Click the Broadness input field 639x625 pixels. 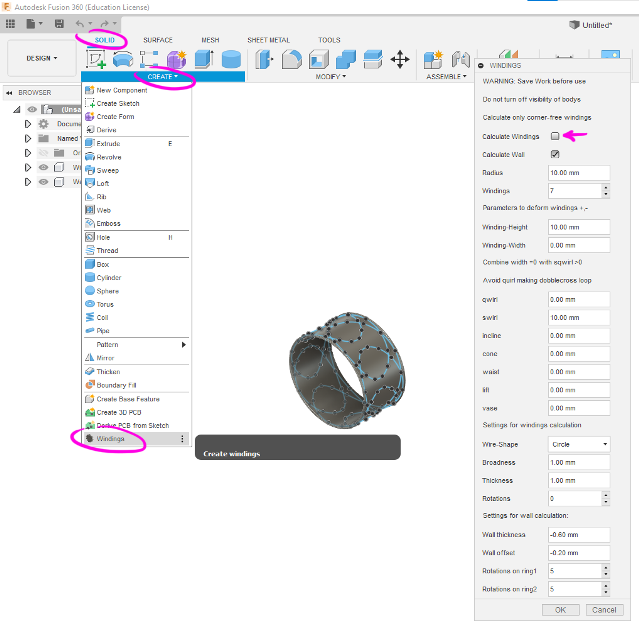click(x=579, y=463)
